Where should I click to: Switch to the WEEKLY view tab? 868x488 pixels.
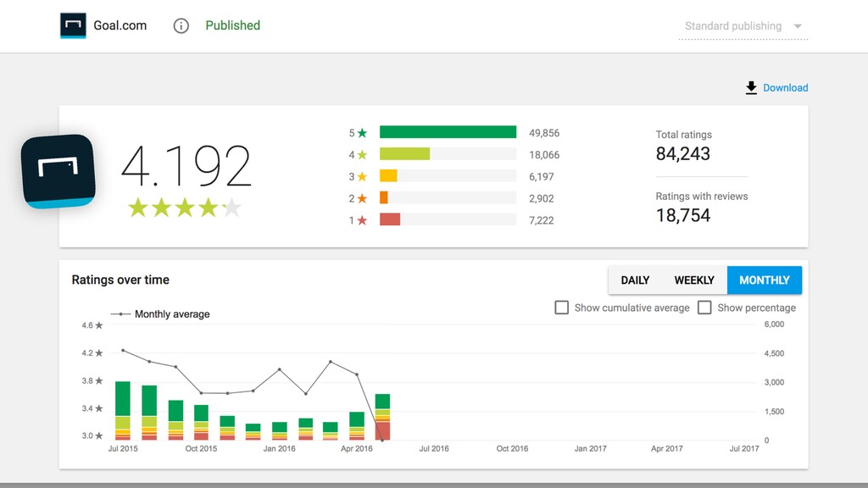coord(694,280)
